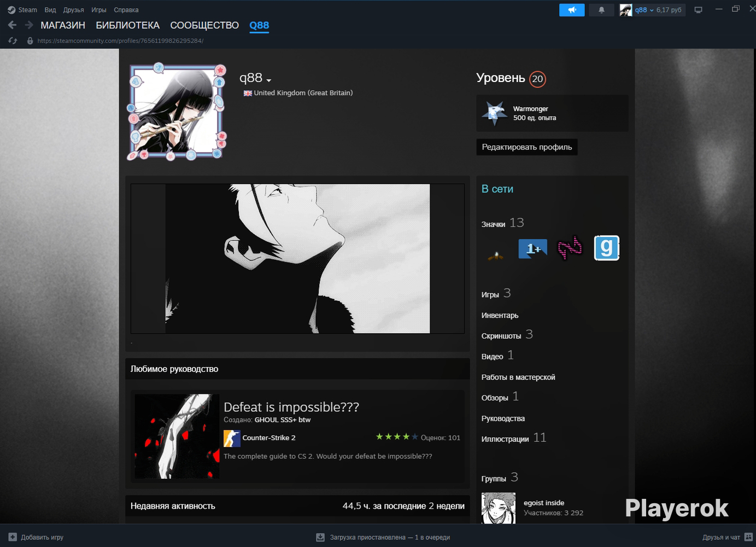Image resolution: width=756 pixels, height=547 pixels.
Task: Open the q88 account dropdown in header
Action: tap(643, 10)
